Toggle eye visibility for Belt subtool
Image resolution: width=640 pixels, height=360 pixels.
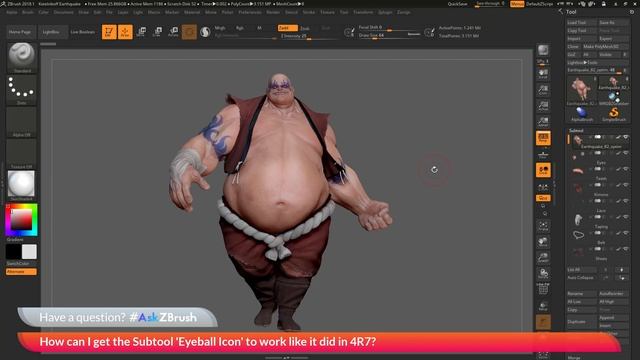pyautogui.click(x=625, y=233)
